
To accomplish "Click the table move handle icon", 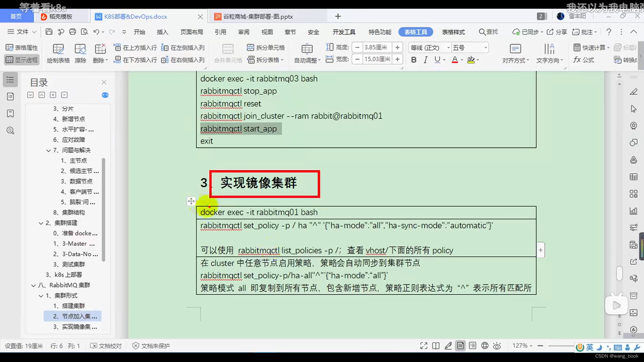I will (x=191, y=201).
